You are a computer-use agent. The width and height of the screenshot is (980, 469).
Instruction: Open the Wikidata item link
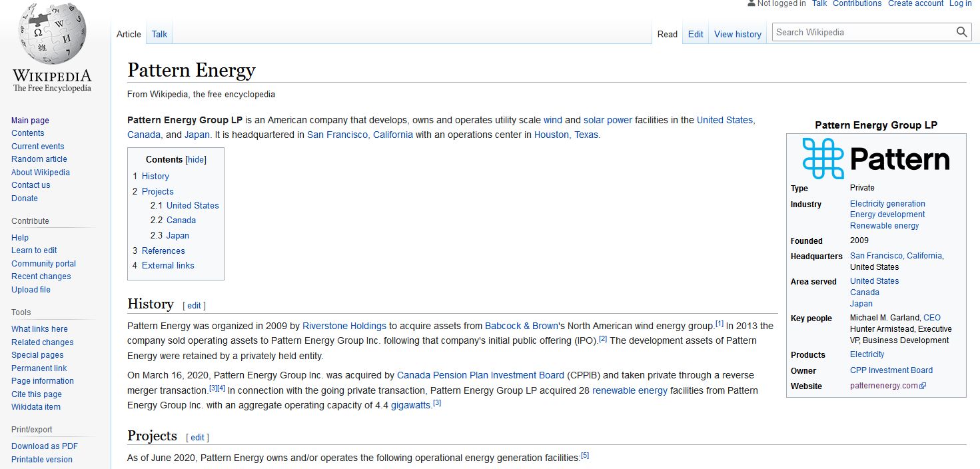pyautogui.click(x=36, y=407)
